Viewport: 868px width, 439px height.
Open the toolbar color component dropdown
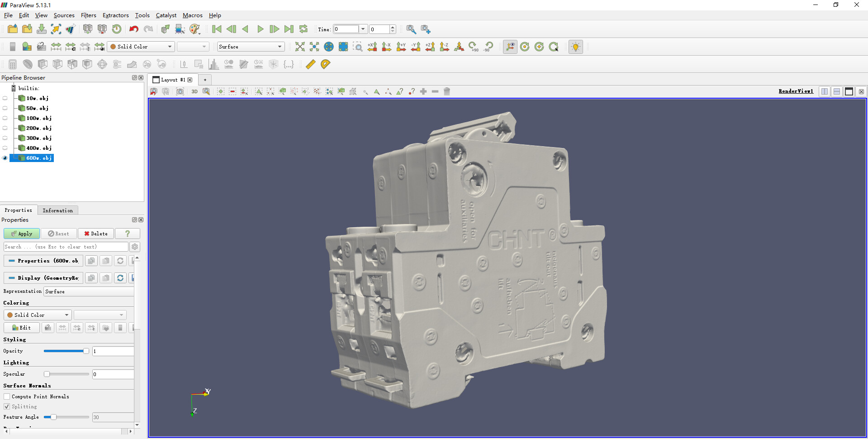[193, 47]
